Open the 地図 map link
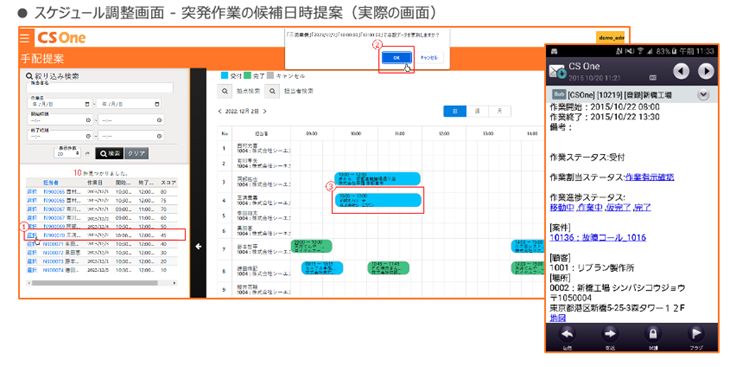Viewport: 736px width, 367px height. (x=558, y=318)
